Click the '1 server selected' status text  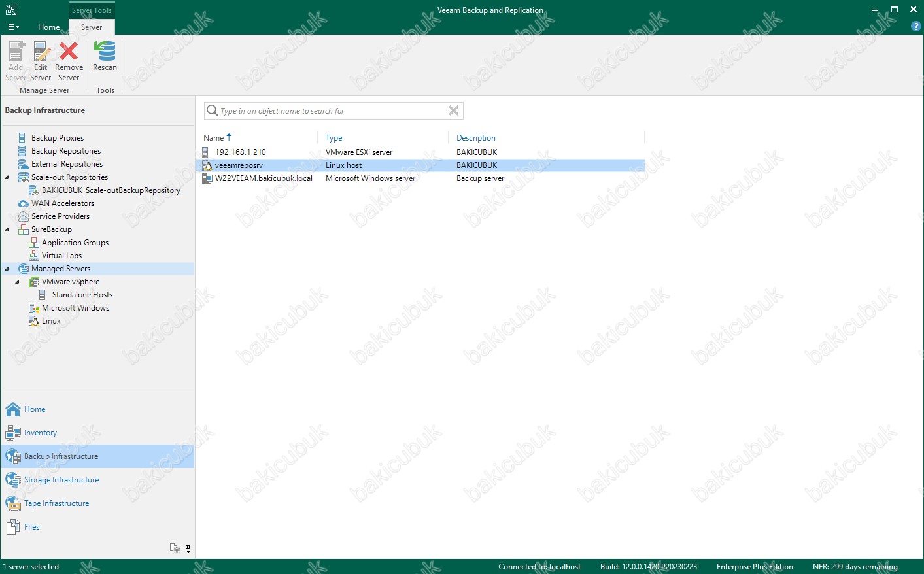tap(31, 567)
